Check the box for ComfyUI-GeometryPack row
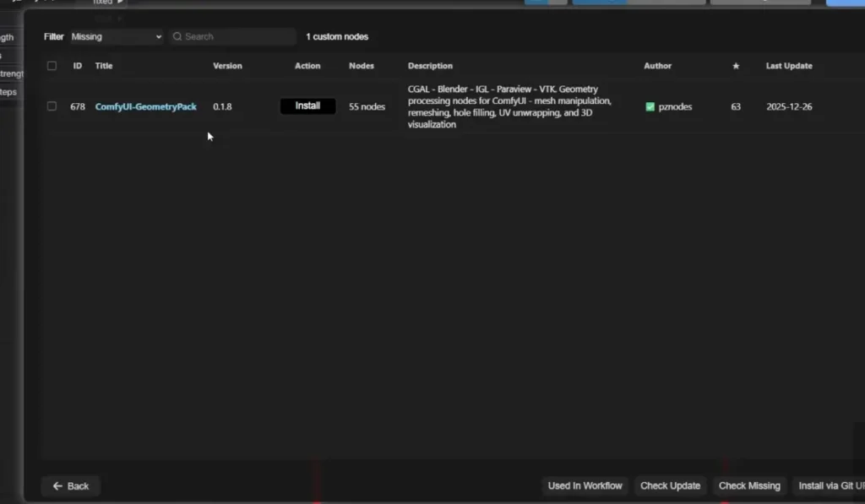865x504 pixels. tap(52, 106)
